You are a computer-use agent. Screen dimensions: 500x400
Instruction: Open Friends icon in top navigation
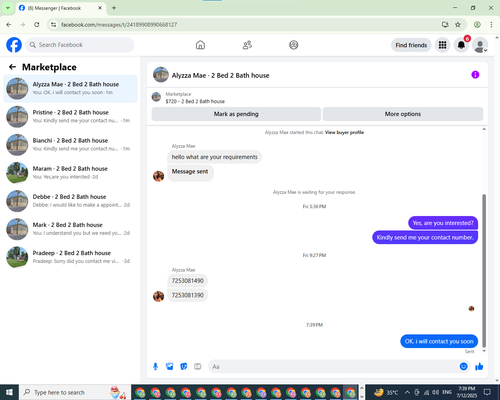tap(247, 45)
